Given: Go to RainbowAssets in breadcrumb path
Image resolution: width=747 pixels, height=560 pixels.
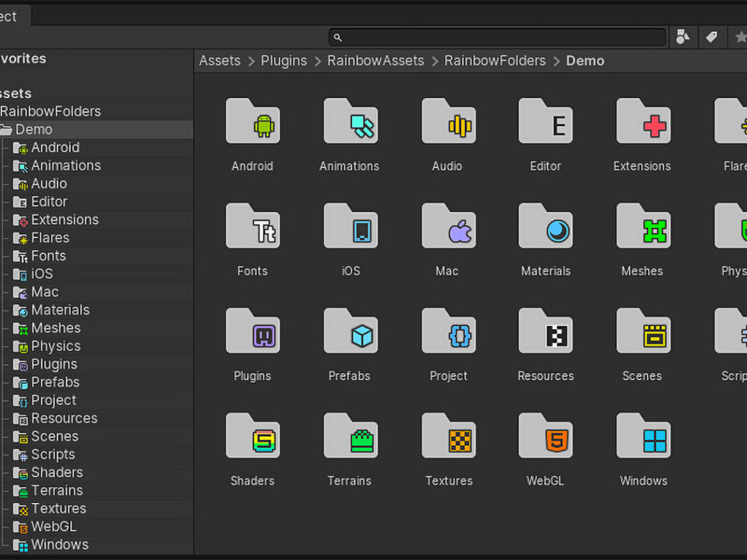Looking at the screenshot, I should pyautogui.click(x=375, y=61).
